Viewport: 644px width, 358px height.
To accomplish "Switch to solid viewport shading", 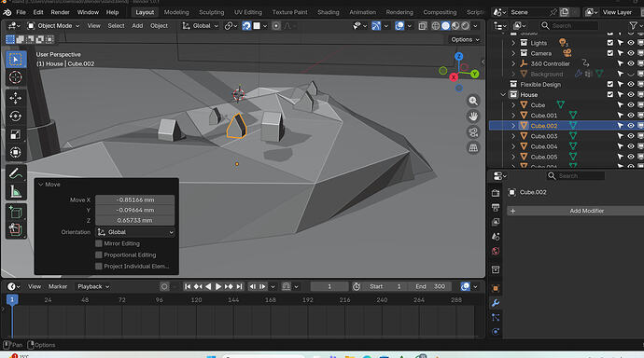I will tap(445, 26).
